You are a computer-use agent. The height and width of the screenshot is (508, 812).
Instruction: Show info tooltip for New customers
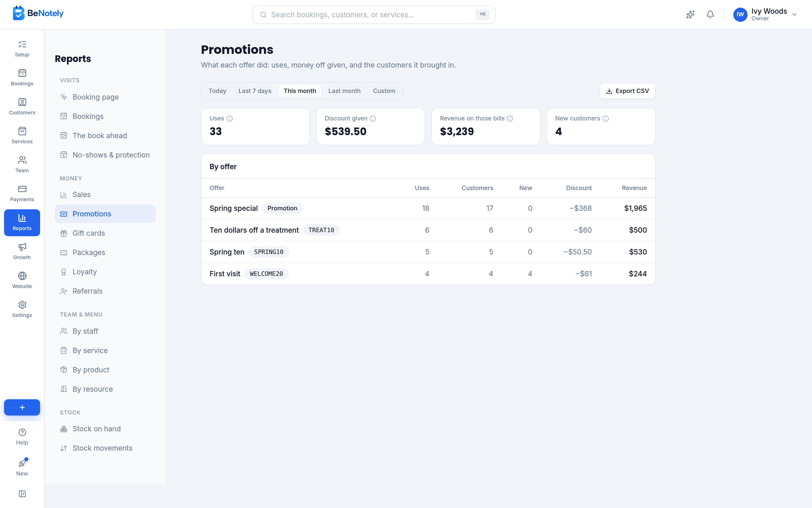coord(606,119)
